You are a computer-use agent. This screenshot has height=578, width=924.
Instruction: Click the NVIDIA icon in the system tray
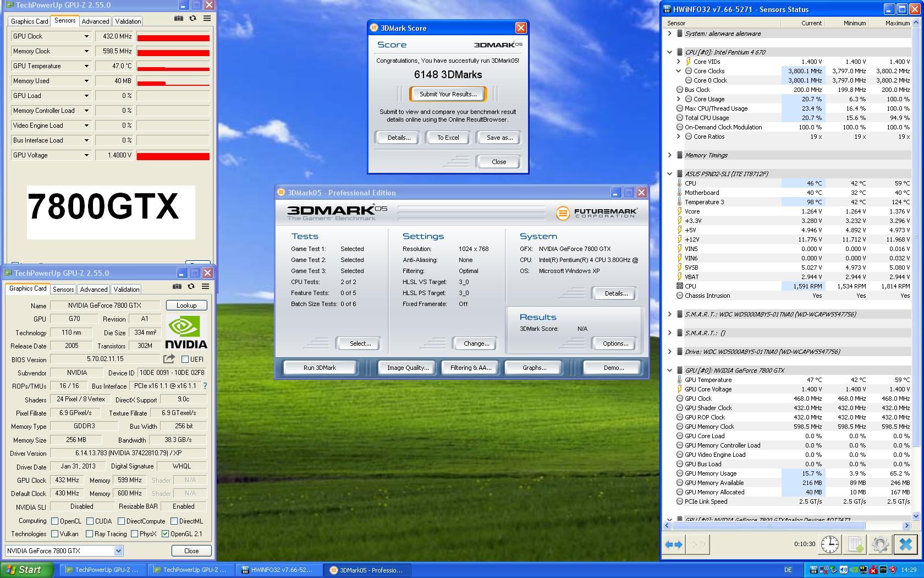point(853,570)
